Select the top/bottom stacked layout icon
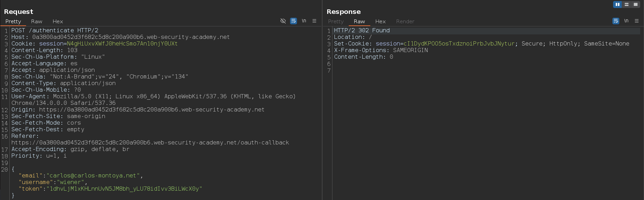 point(627,5)
